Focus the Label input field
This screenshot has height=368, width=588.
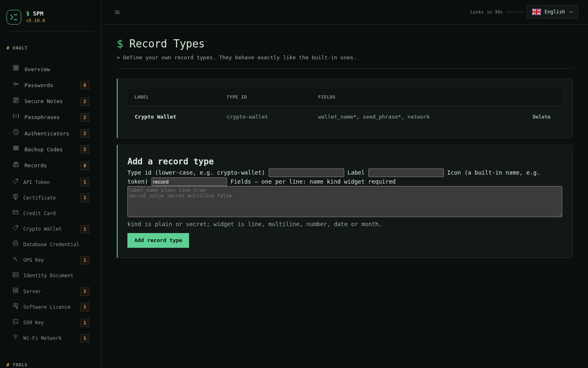[x=406, y=173]
